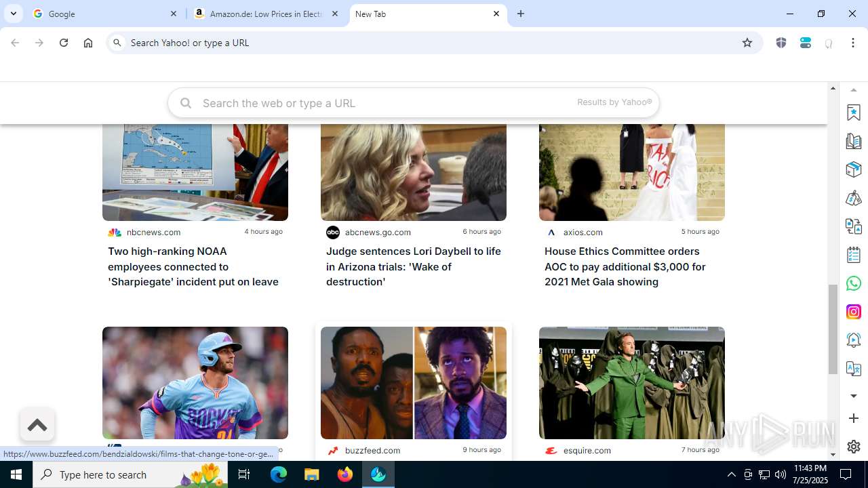Open the baseball player article thumbnail

pos(195,383)
